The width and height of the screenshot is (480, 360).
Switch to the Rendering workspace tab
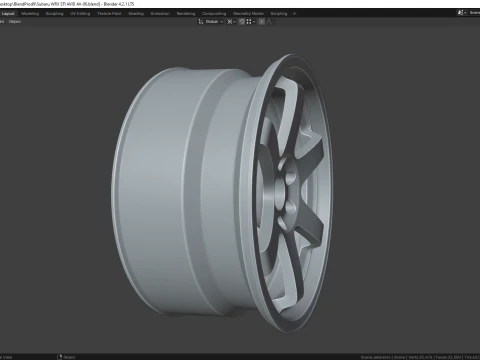[186, 14]
